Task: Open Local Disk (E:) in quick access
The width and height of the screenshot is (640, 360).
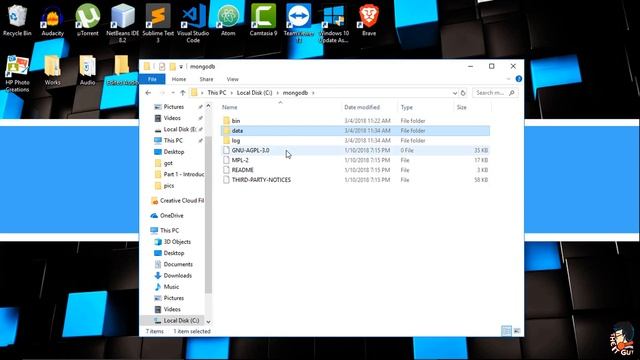Action: 179,129
